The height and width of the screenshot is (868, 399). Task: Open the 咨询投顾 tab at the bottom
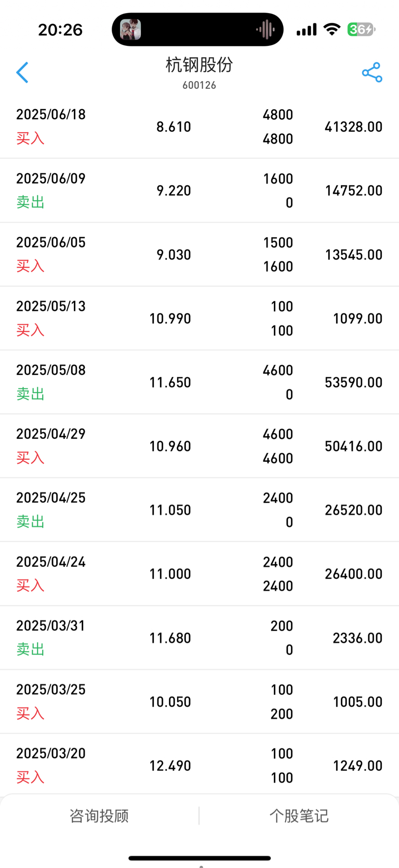(x=99, y=815)
